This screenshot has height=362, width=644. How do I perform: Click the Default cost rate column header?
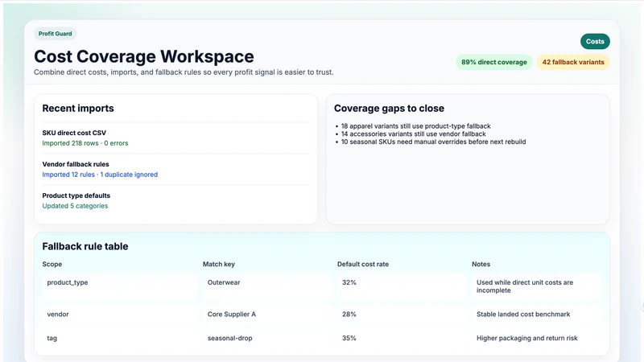363,265
